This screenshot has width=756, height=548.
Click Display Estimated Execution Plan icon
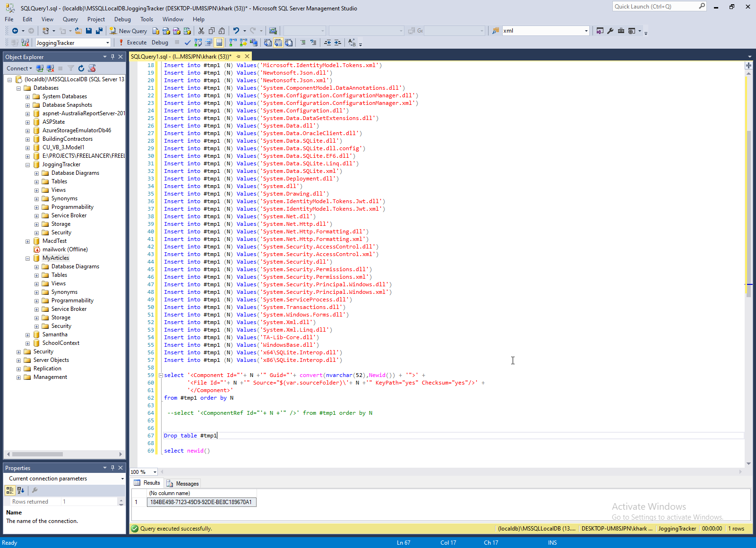[198, 43]
